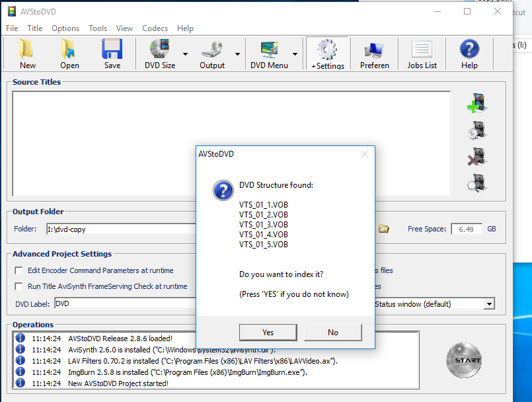This screenshot has height=402, width=532.
Task: Expand the DVD Size dropdown arrow
Action: click(x=185, y=54)
